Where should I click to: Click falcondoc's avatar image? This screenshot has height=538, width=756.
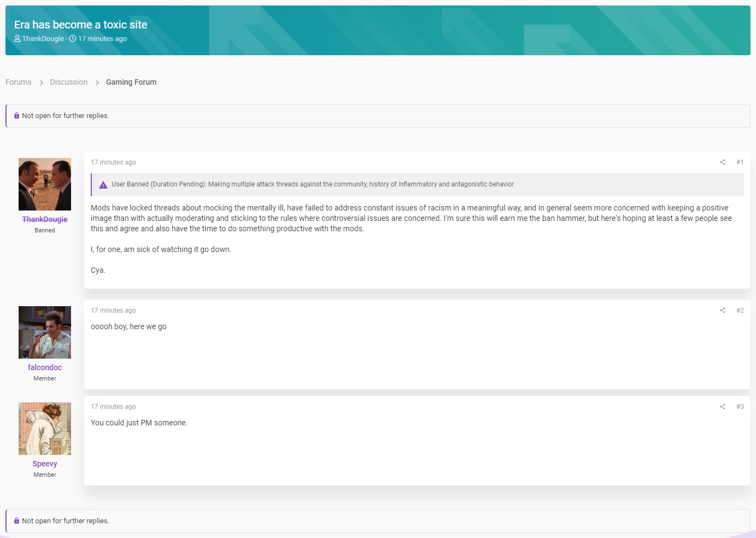[45, 332]
